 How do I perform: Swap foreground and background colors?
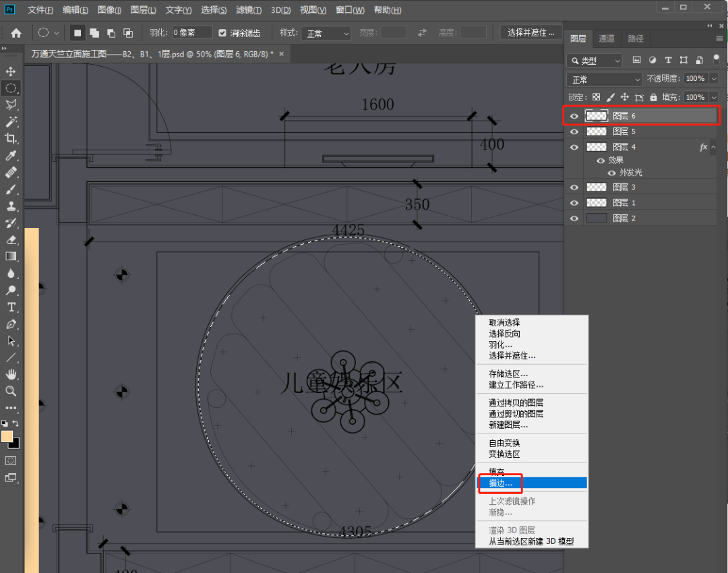[16, 423]
